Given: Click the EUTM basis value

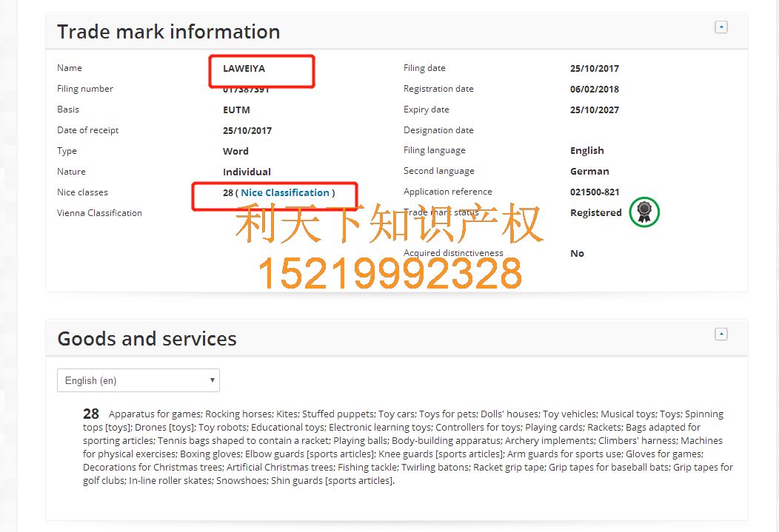Looking at the screenshot, I should (x=236, y=110).
